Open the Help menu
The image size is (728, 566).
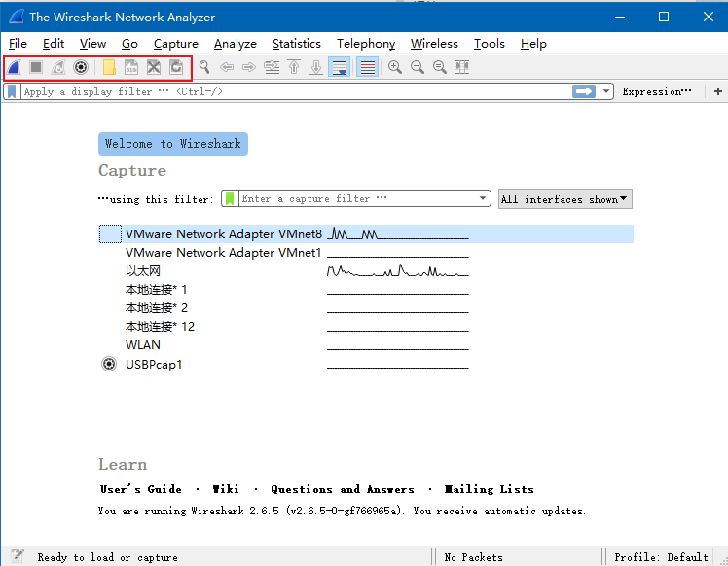pyautogui.click(x=533, y=44)
